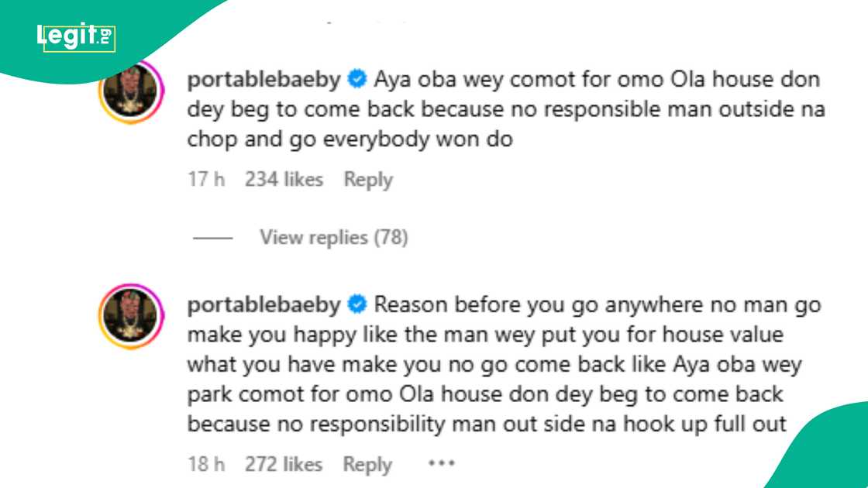Reply to the second comment

367,463
